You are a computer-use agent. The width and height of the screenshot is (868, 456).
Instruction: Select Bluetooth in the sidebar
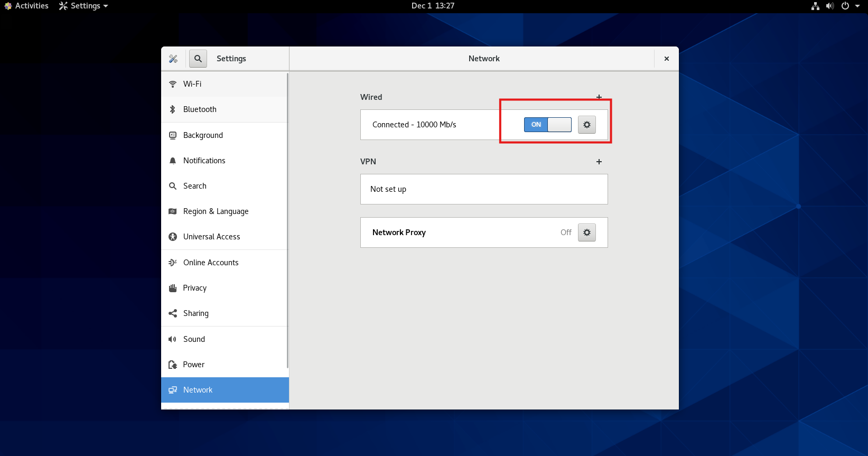point(200,109)
